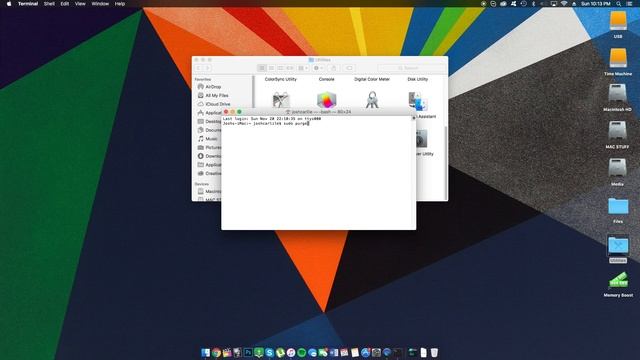Open the Trash in the Dock
640x360 pixels.
pyautogui.click(x=434, y=353)
